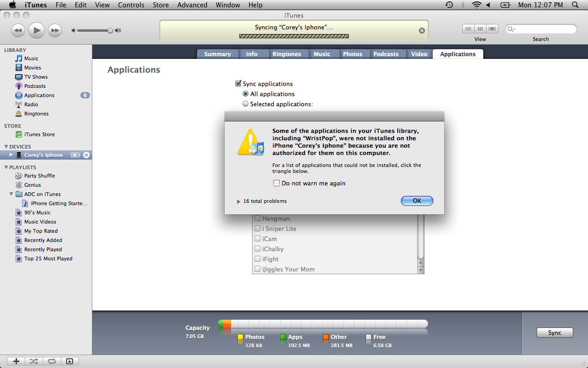Open Top 25 Most Played playlist

point(48,259)
